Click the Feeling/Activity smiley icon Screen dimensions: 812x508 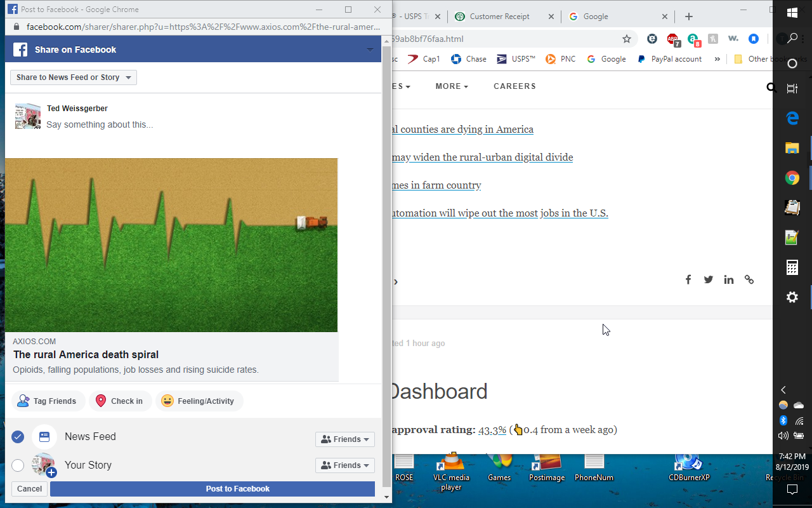pyautogui.click(x=167, y=401)
